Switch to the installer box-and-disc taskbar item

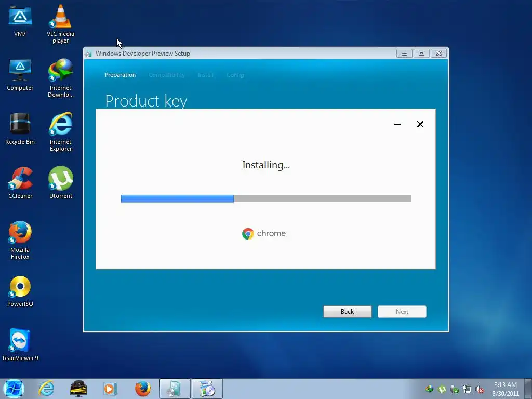[207, 389]
